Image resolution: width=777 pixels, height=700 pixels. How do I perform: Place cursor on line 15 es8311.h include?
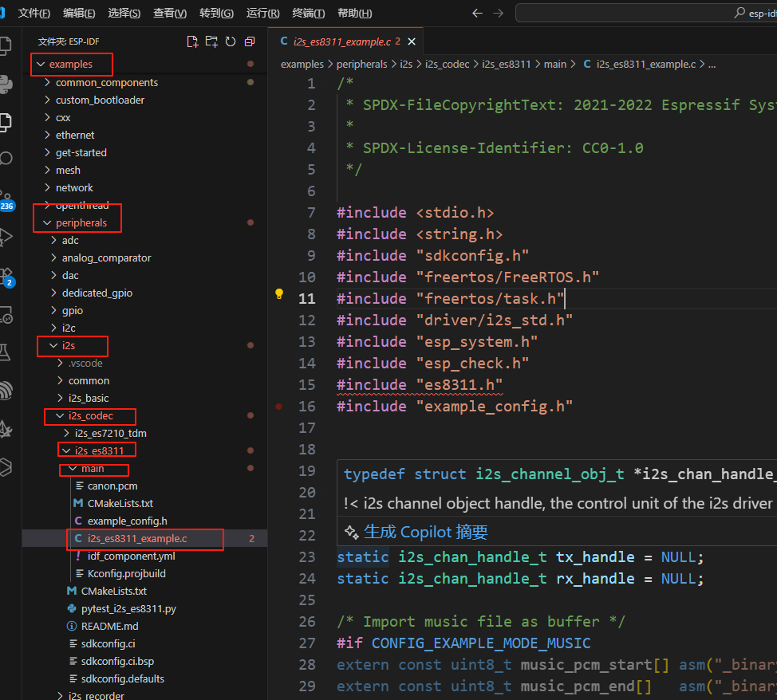tap(420, 385)
